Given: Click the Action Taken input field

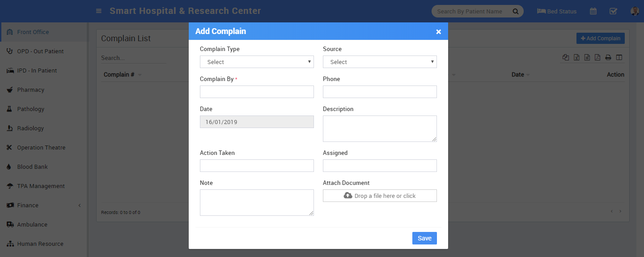Looking at the screenshot, I should pos(257,166).
